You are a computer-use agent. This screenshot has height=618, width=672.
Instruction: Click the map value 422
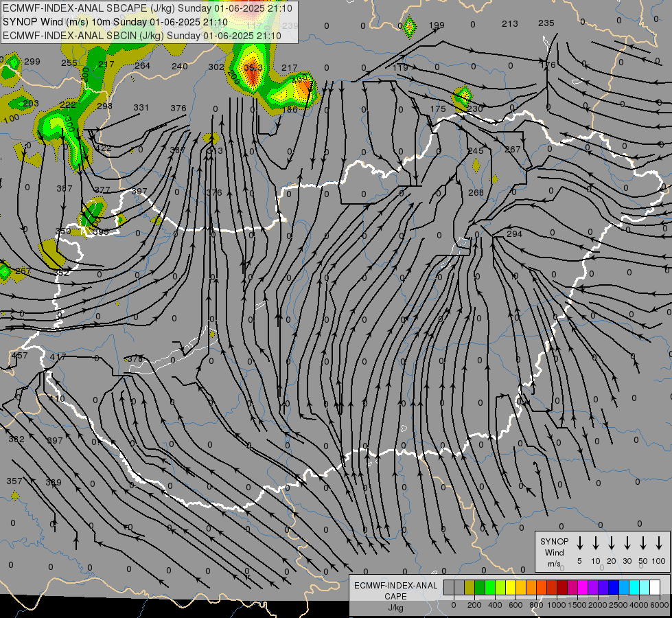(x=103, y=148)
